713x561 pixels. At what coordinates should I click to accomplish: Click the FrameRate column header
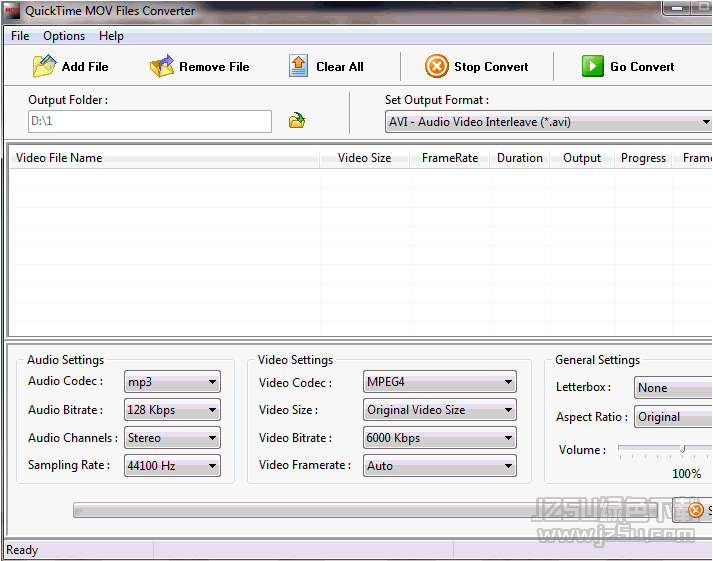click(x=450, y=158)
